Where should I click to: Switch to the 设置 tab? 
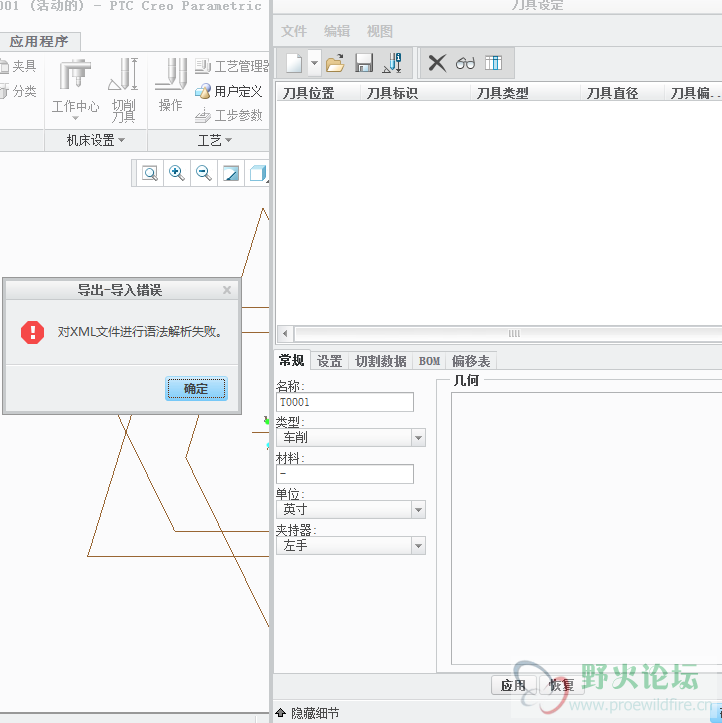329,361
